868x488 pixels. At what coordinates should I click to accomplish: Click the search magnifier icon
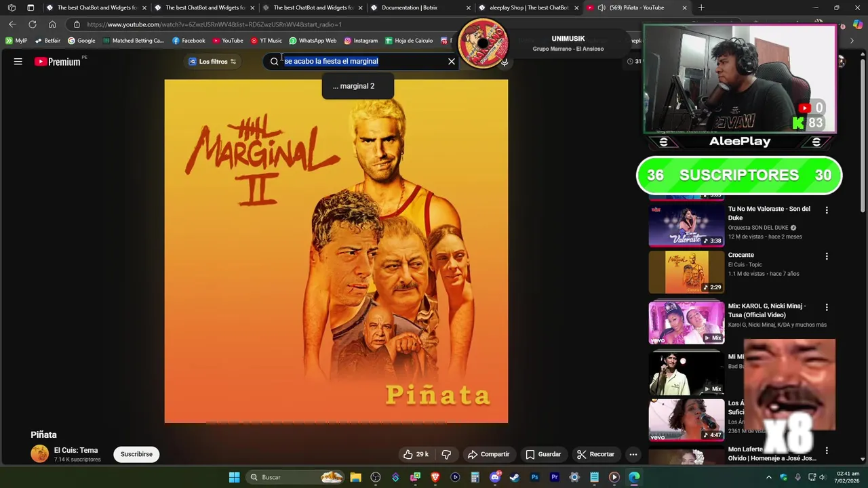click(x=274, y=62)
